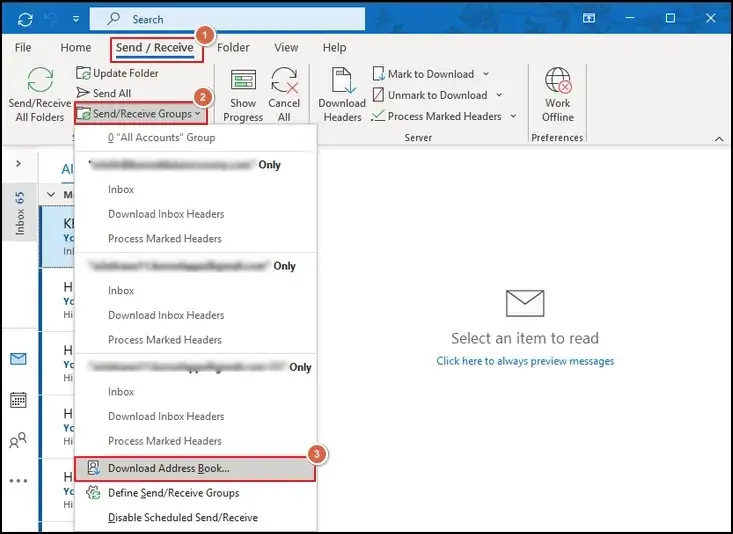
Task: Open Calendar icon in sidebar
Action: tap(18, 400)
